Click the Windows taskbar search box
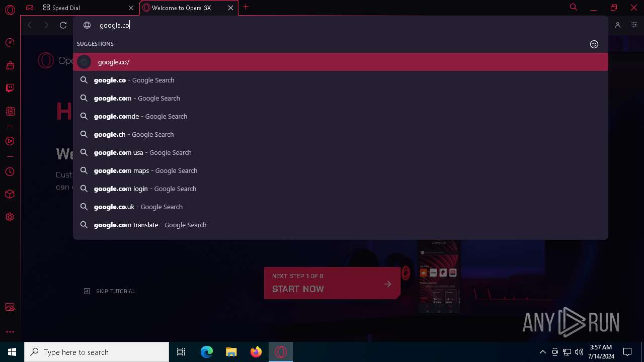 97,352
